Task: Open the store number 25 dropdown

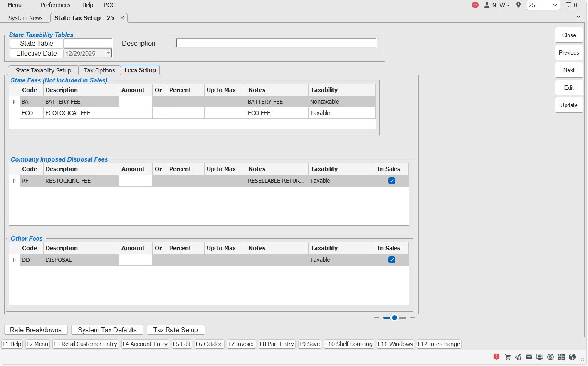Action: click(x=555, y=5)
